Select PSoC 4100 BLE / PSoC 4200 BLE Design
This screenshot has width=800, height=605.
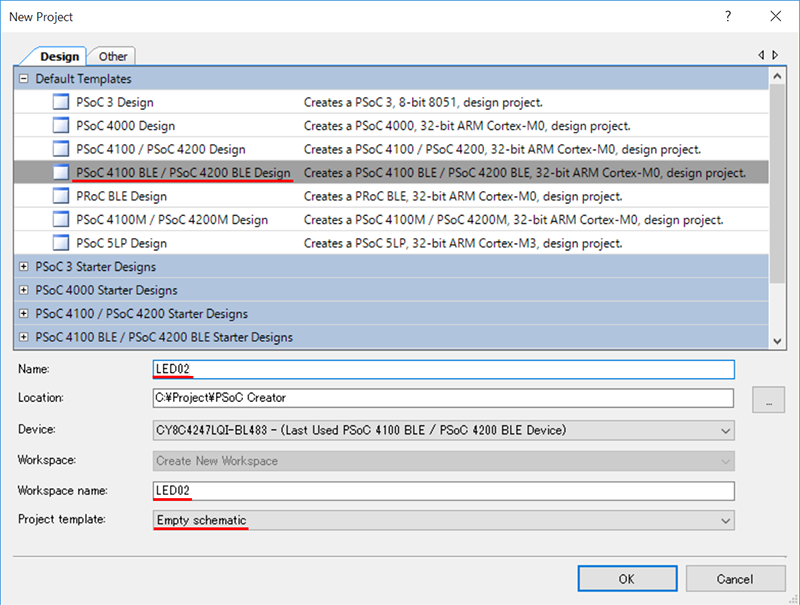(391, 172)
